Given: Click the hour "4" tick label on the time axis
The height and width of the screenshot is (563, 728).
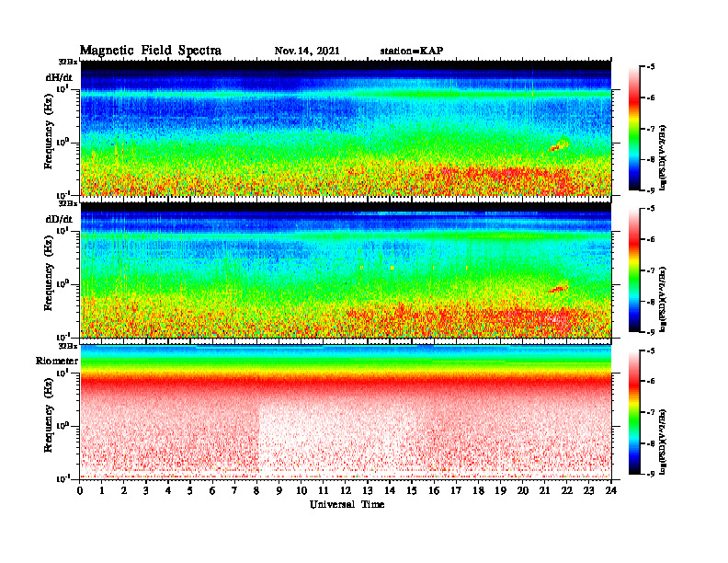Looking at the screenshot, I should pyautogui.click(x=168, y=490).
